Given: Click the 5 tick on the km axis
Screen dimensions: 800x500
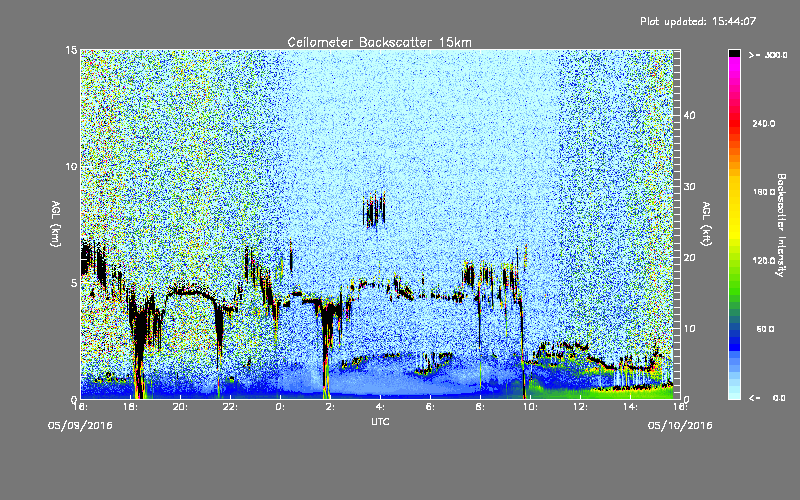Looking at the screenshot, I should tap(74, 283).
